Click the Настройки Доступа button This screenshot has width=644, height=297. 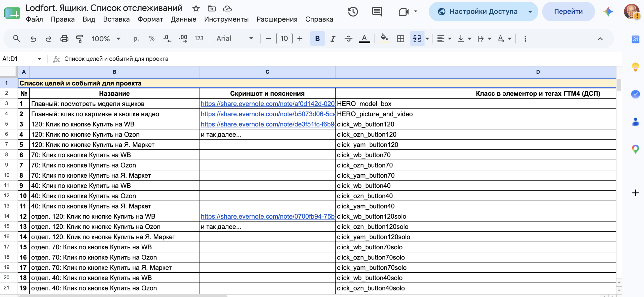point(475,12)
